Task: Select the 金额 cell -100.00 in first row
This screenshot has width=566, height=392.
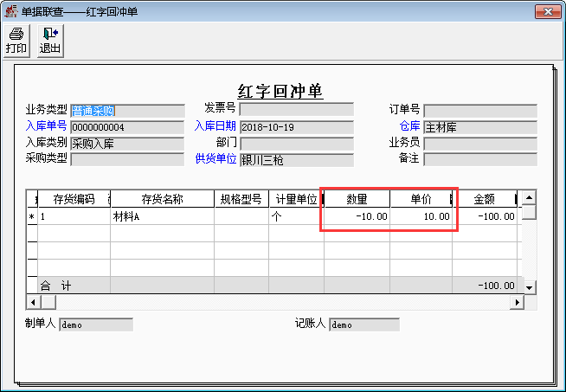Action: coord(485,216)
